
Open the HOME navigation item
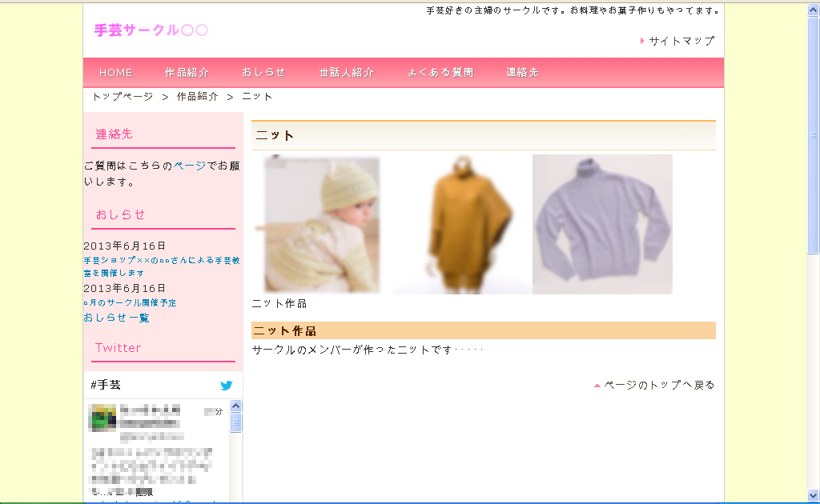point(115,73)
